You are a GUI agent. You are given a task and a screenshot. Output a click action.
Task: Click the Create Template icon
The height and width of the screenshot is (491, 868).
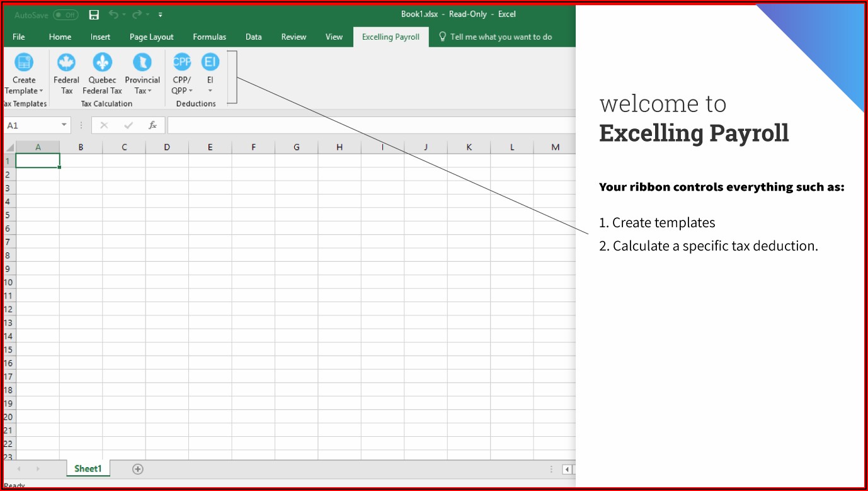click(x=24, y=62)
